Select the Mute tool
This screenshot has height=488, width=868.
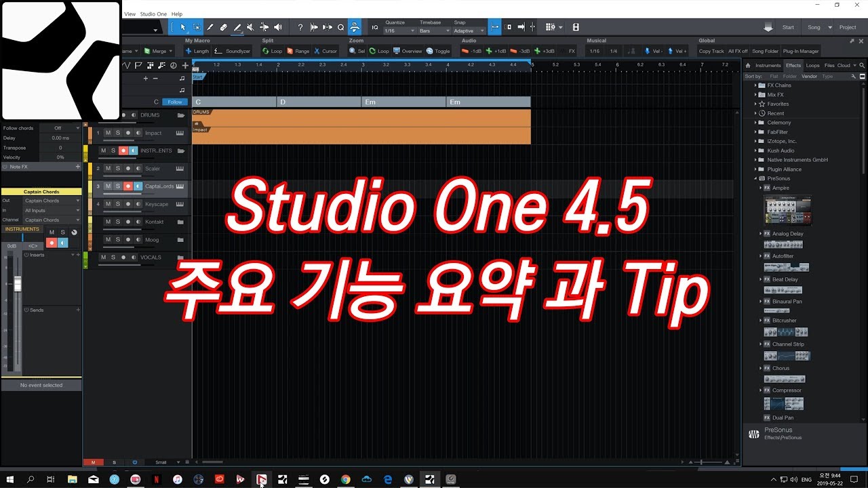point(250,27)
